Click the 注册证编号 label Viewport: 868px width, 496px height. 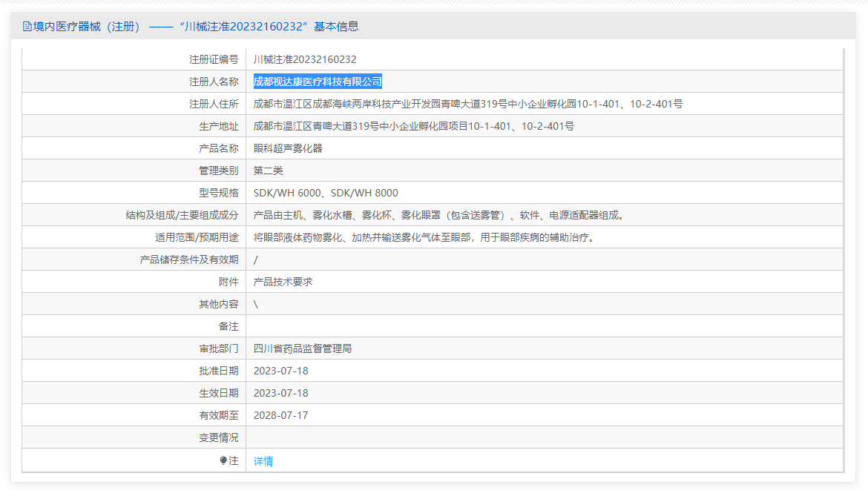(214, 59)
